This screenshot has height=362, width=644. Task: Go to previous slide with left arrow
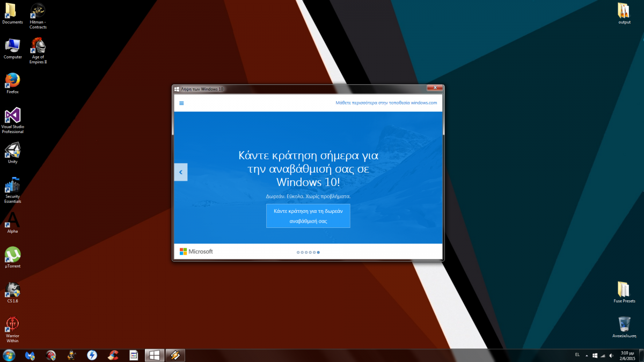click(x=181, y=172)
